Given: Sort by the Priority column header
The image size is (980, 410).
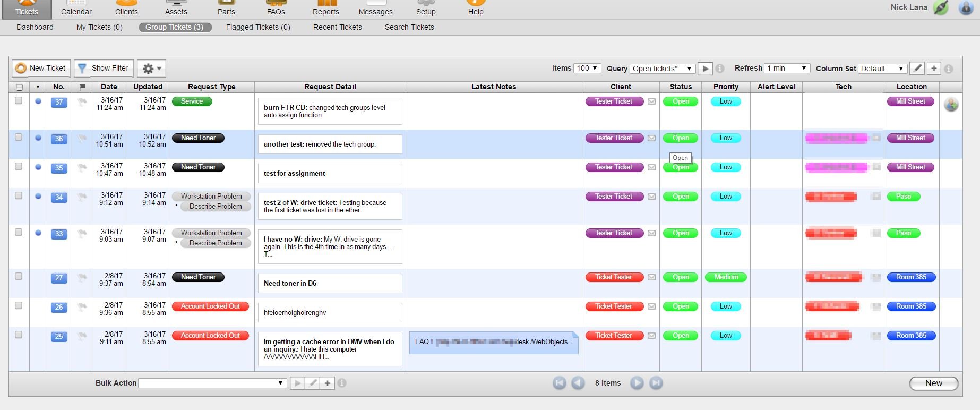Looking at the screenshot, I should pyautogui.click(x=726, y=87).
